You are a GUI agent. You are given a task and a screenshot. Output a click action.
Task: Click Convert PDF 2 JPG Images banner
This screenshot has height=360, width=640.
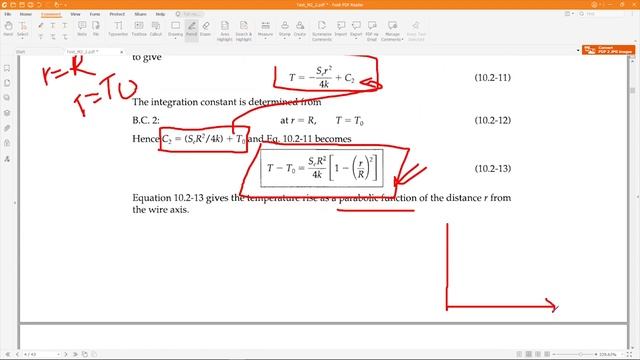[609, 50]
